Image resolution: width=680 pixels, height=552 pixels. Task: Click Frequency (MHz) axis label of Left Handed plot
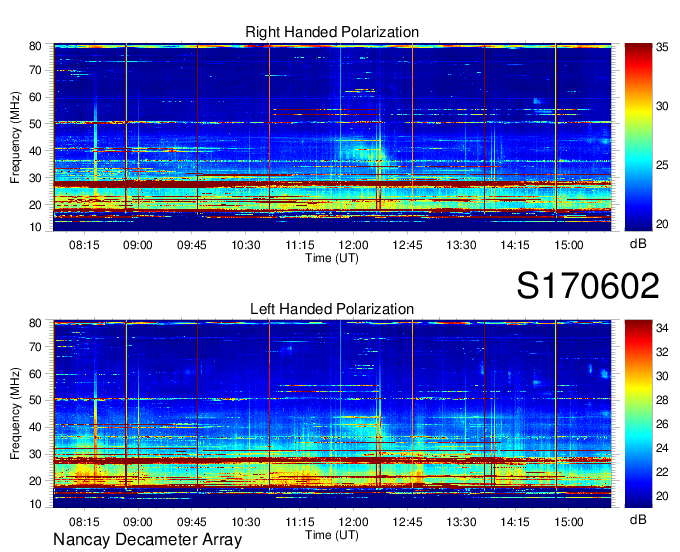tap(15, 414)
